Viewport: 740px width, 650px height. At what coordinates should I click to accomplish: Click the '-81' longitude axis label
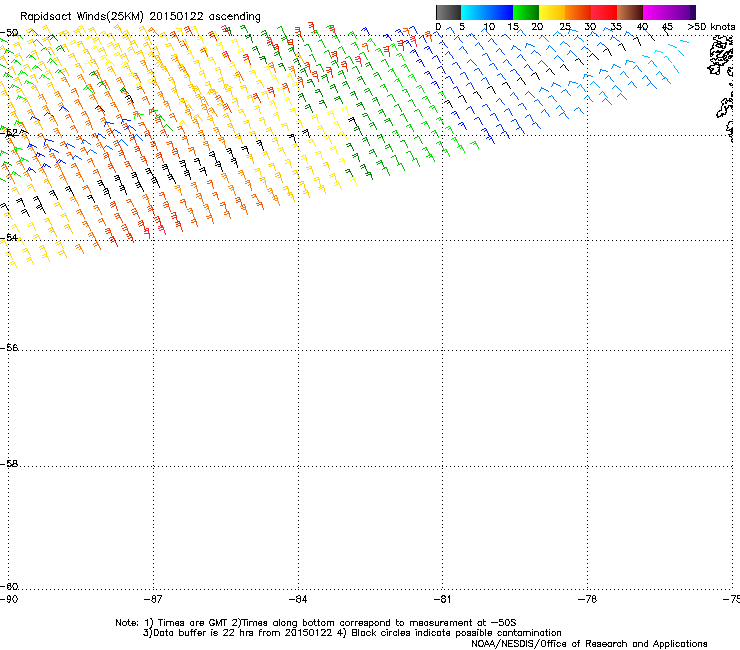[442, 599]
